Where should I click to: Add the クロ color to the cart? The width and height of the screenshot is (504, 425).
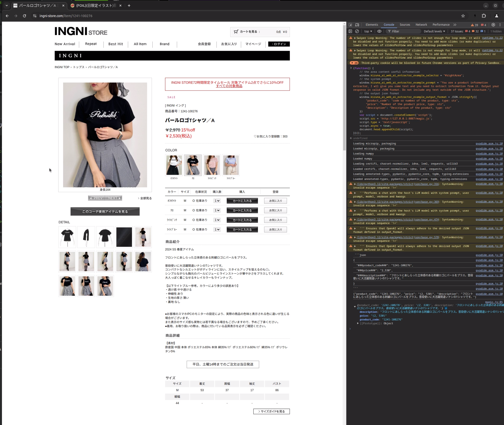point(242,210)
